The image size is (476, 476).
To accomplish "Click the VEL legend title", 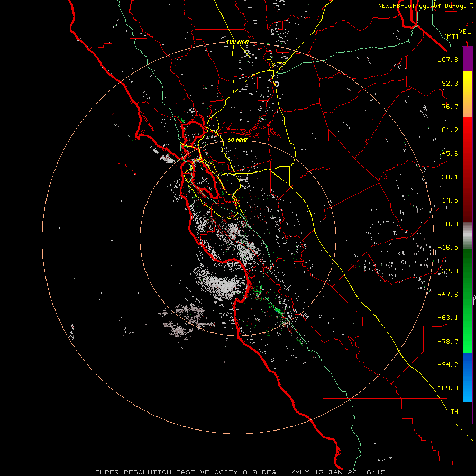I will [x=464, y=32].
